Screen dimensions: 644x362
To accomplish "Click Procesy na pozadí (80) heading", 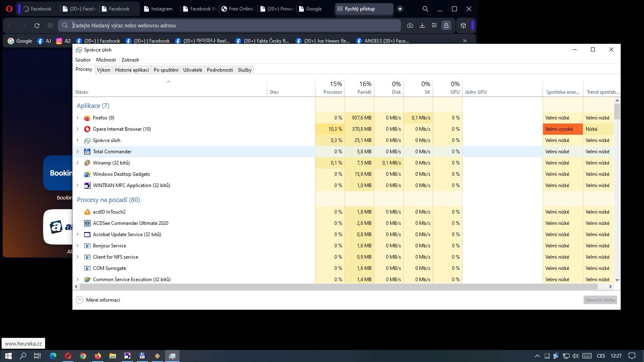I will pyautogui.click(x=109, y=200).
